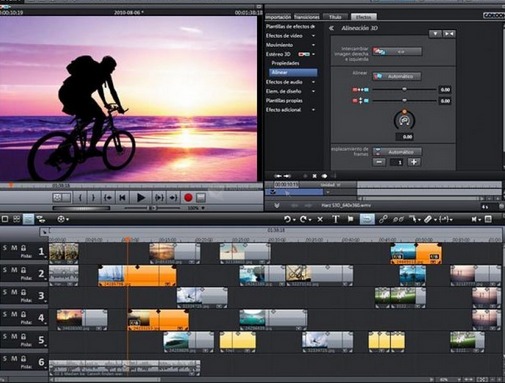Click the rotation value field
The image size is (505, 383).
pos(405,137)
